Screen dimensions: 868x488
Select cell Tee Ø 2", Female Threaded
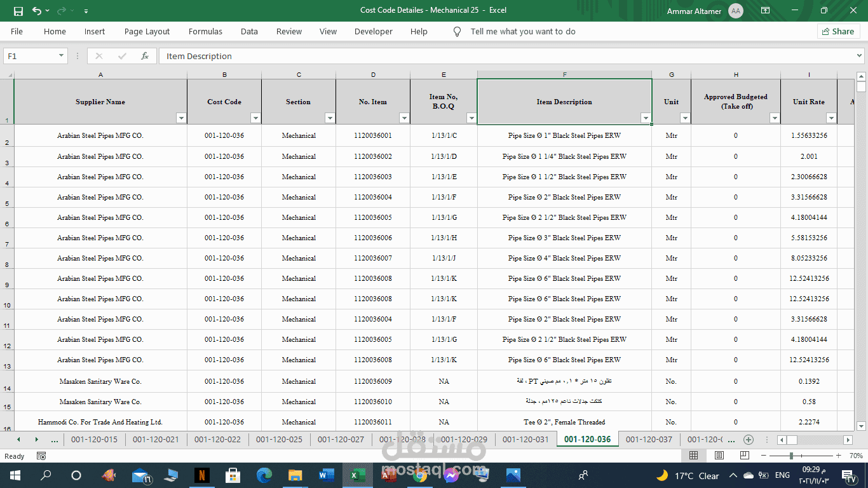(564, 422)
